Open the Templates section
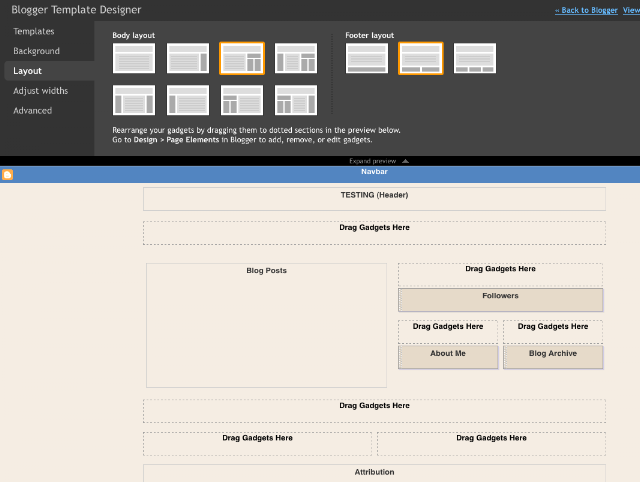The height and width of the screenshot is (482, 640). tap(33, 31)
